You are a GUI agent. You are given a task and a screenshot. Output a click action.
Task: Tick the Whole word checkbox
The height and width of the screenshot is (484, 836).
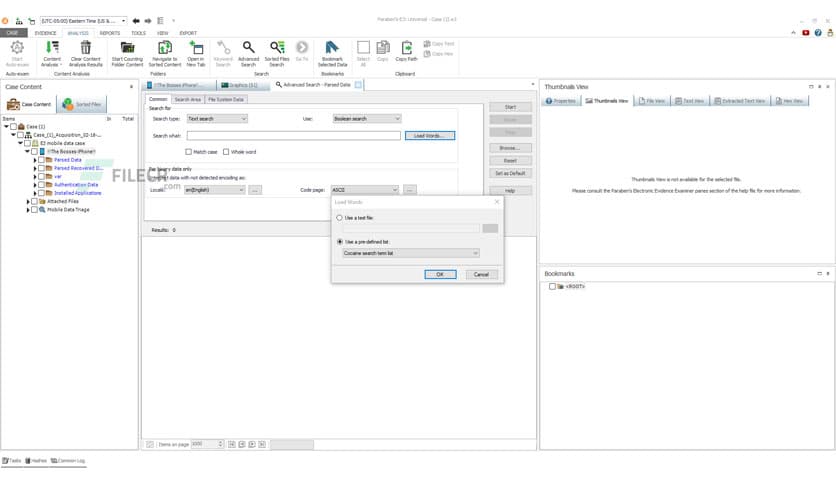pos(227,152)
